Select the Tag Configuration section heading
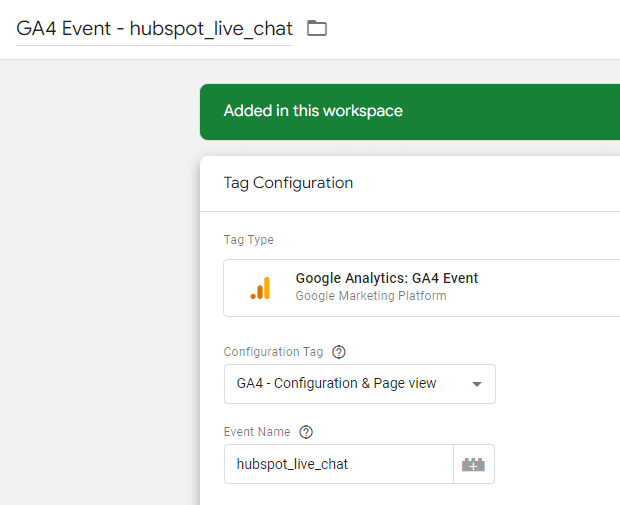Screen dimensions: 620x505 [x=288, y=183]
